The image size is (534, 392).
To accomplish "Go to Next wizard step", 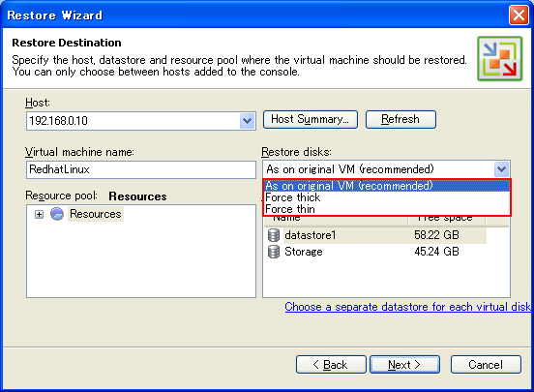I will [x=404, y=365].
